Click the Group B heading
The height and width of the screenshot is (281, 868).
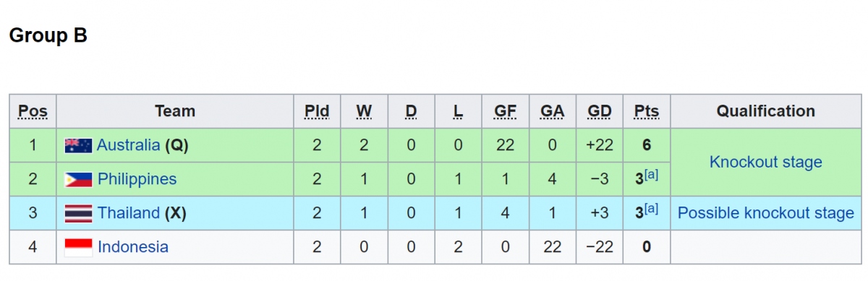(48, 35)
